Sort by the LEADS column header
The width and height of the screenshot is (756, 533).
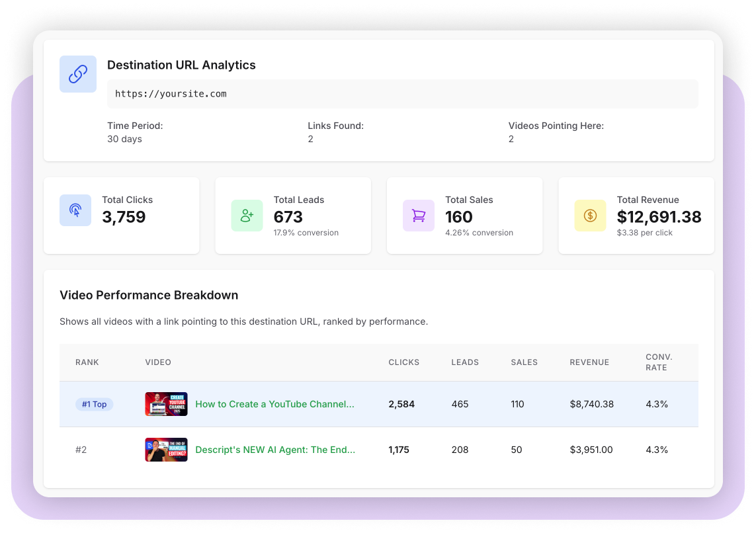click(x=465, y=362)
